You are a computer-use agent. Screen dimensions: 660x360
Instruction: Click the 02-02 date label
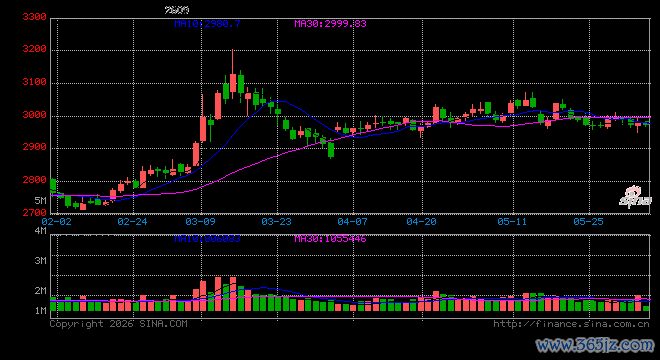click(x=56, y=221)
